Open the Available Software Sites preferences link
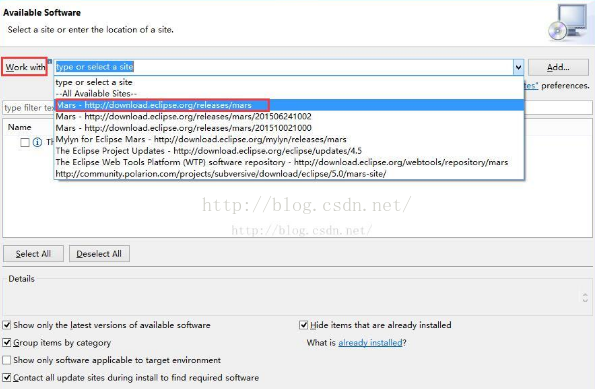This screenshot has height=389, width=595. 531,86
